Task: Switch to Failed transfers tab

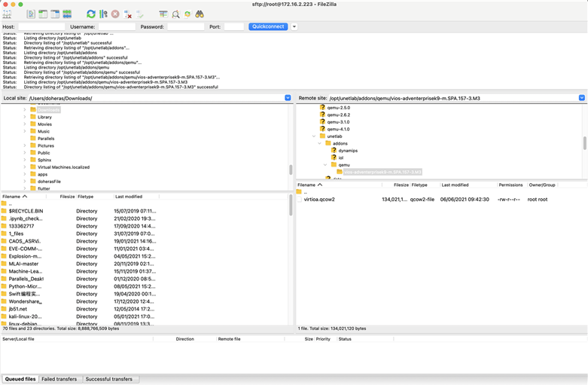Action: 59,379
